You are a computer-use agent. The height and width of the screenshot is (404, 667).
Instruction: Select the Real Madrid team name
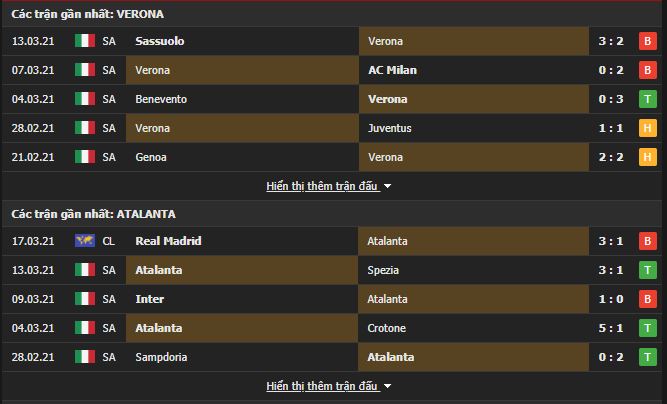(x=168, y=241)
